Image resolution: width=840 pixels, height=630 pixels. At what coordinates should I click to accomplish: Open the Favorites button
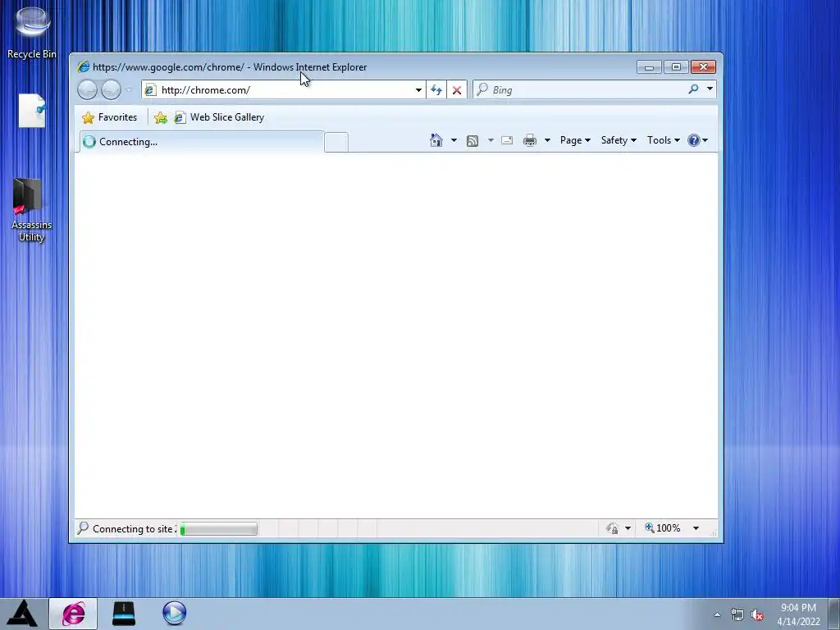(x=109, y=117)
